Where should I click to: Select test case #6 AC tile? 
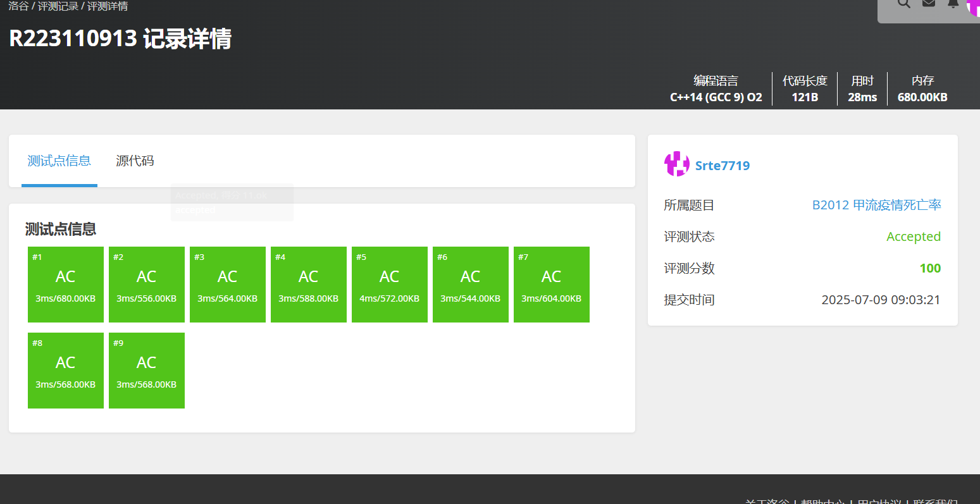(471, 285)
